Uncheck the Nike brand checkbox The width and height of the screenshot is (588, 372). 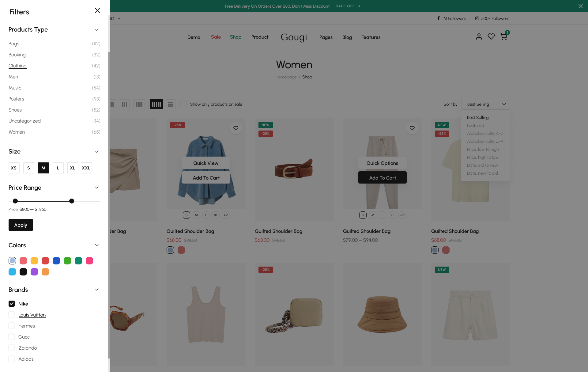(x=12, y=304)
